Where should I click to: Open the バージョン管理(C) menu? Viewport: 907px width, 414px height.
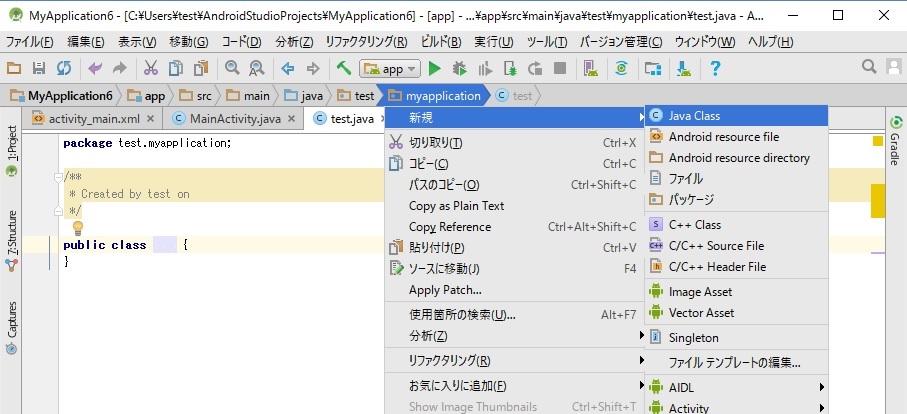(x=621, y=42)
